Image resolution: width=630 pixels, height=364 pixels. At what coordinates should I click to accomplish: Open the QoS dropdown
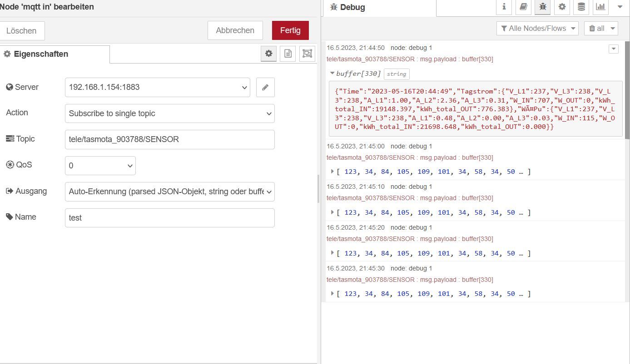pos(100,166)
